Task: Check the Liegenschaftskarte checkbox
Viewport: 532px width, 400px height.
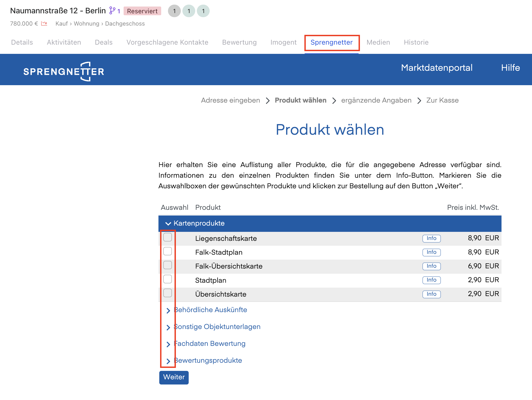Action: (x=167, y=237)
